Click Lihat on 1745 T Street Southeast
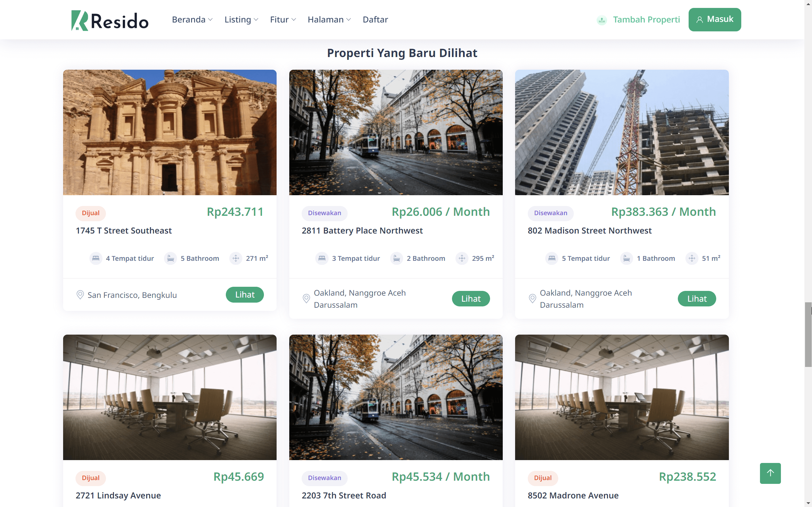This screenshot has width=812, height=507. point(245,295)
